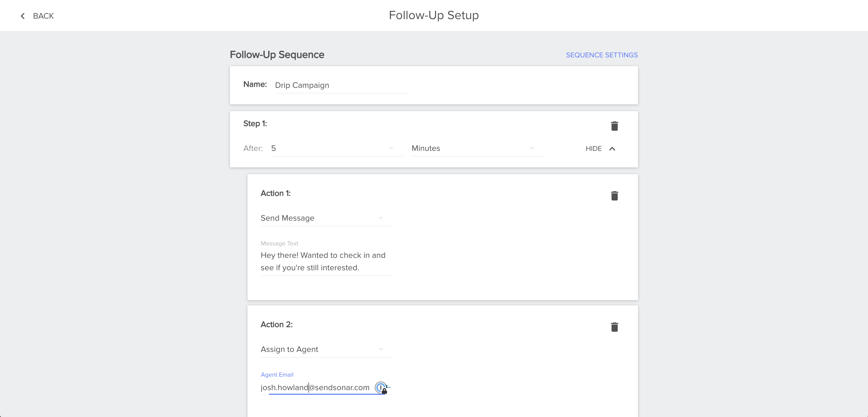Click the back arrow chevron icon
868x417 pixels.
(x=22, y=16)
